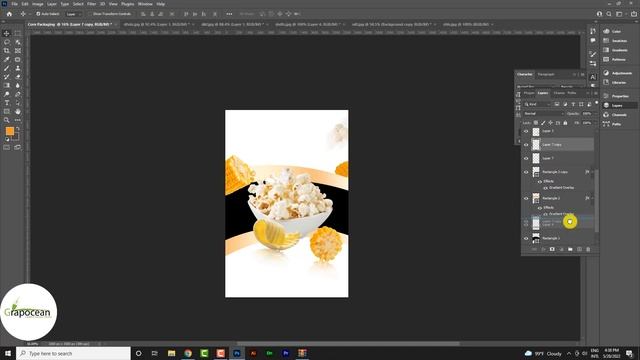Click the search icon in top-right bar

(609, 14)
